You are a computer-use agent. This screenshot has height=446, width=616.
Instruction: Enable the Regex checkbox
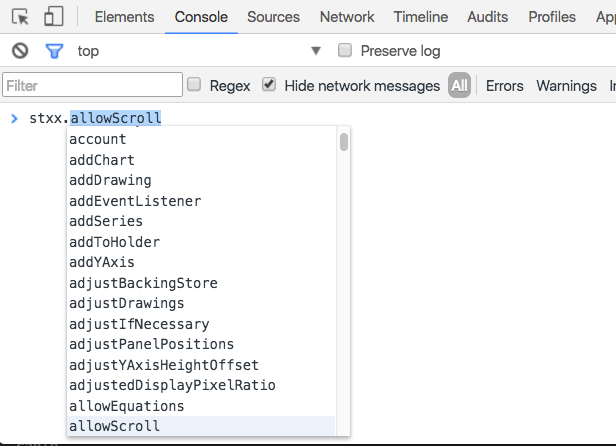194,84
